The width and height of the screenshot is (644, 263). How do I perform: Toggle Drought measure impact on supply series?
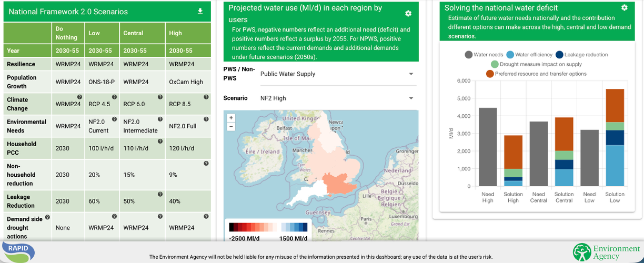pos(536,64)
